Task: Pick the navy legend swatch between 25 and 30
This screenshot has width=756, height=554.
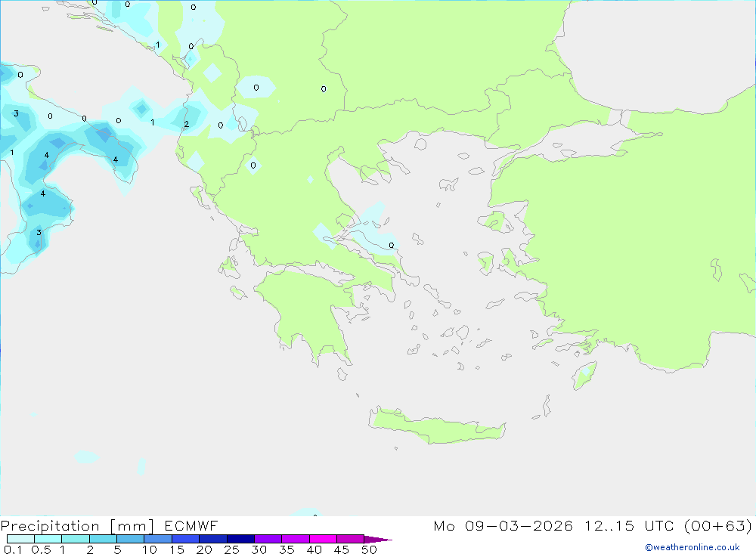Action: coord(240,539)
